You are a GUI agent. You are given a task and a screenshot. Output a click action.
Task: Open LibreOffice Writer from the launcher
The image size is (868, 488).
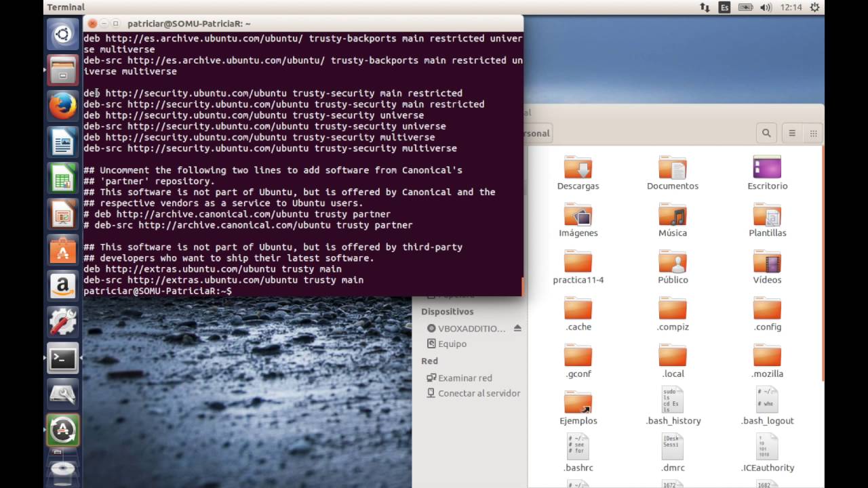click(62, 142)
